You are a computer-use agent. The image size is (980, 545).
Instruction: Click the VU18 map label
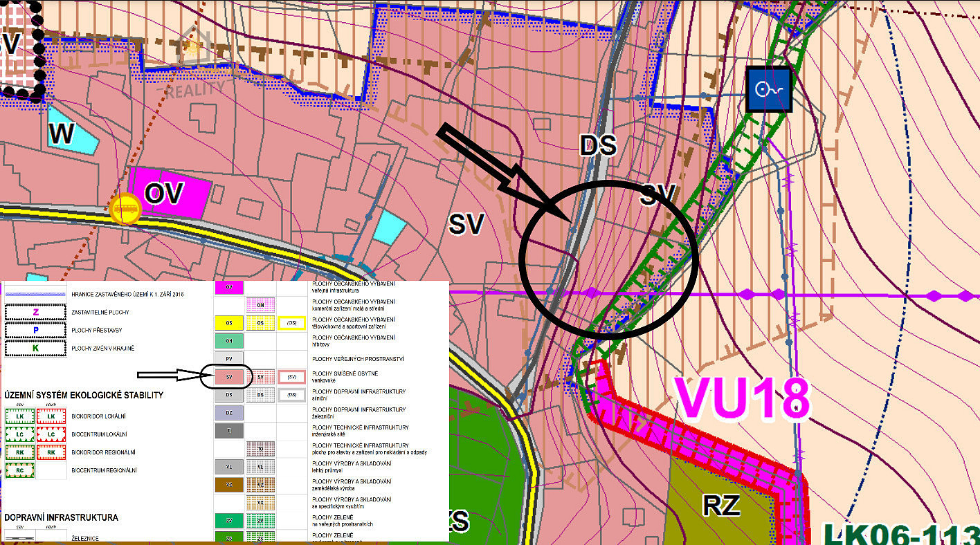click(741, 399)
